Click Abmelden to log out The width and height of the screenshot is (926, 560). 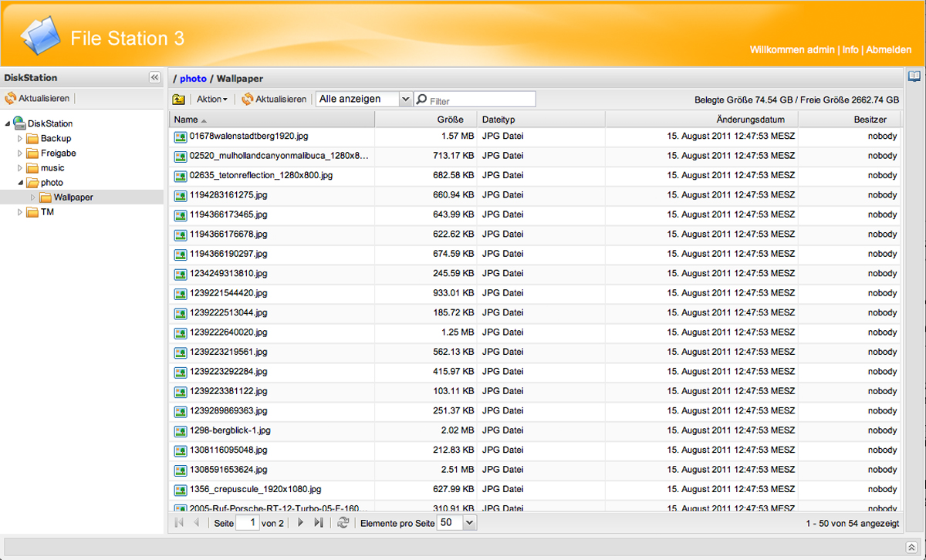point(888,49)
